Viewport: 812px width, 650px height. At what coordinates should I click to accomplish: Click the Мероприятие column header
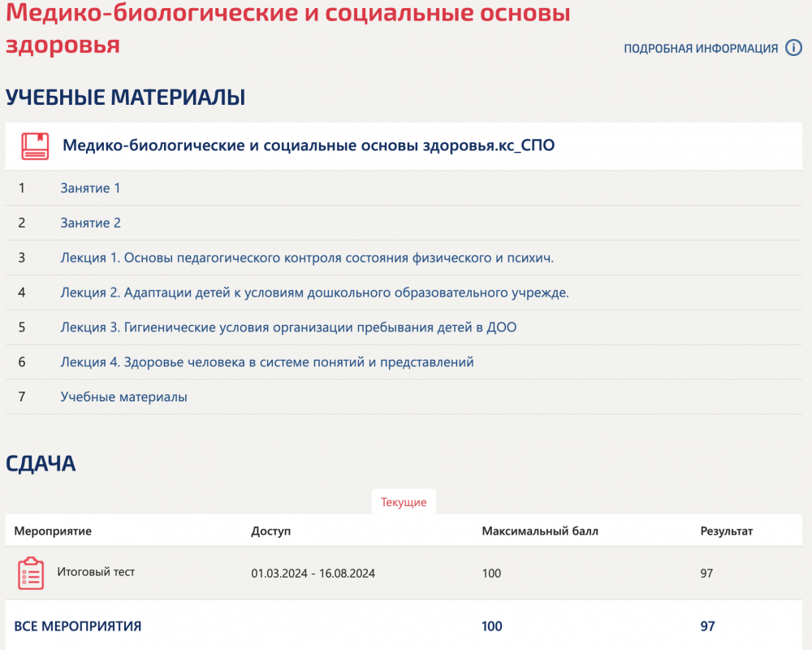tap(53, 531)
